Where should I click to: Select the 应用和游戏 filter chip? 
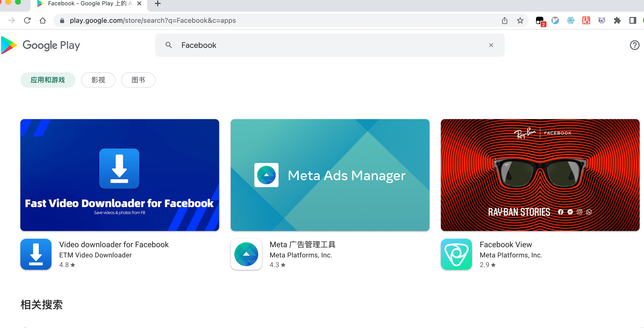pos(48,80)
